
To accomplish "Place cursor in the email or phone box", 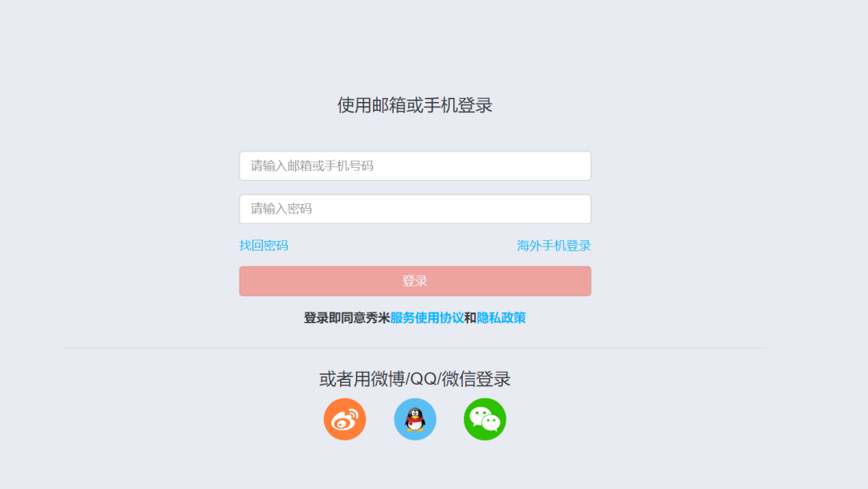I will click(x=415, y=166).
